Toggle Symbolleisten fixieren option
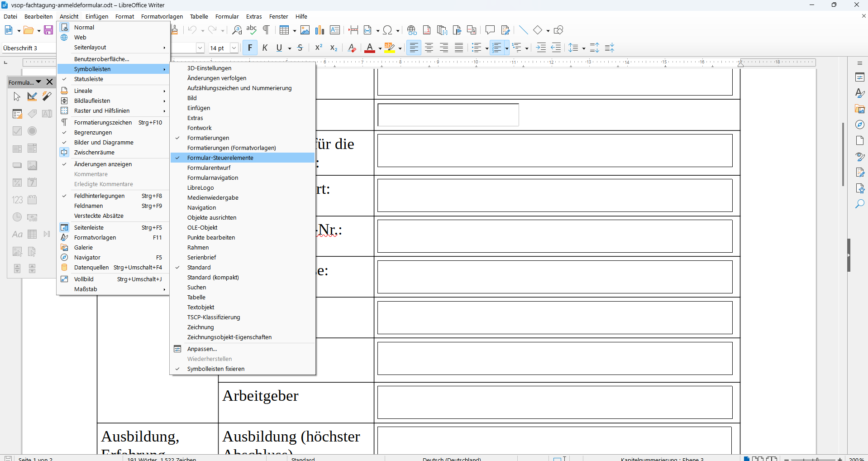Image resolution: width=868 pixels, height=461 pixels. (216, 369)
